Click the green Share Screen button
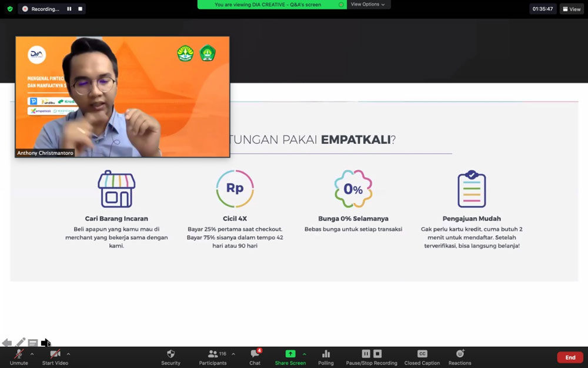 290,357
